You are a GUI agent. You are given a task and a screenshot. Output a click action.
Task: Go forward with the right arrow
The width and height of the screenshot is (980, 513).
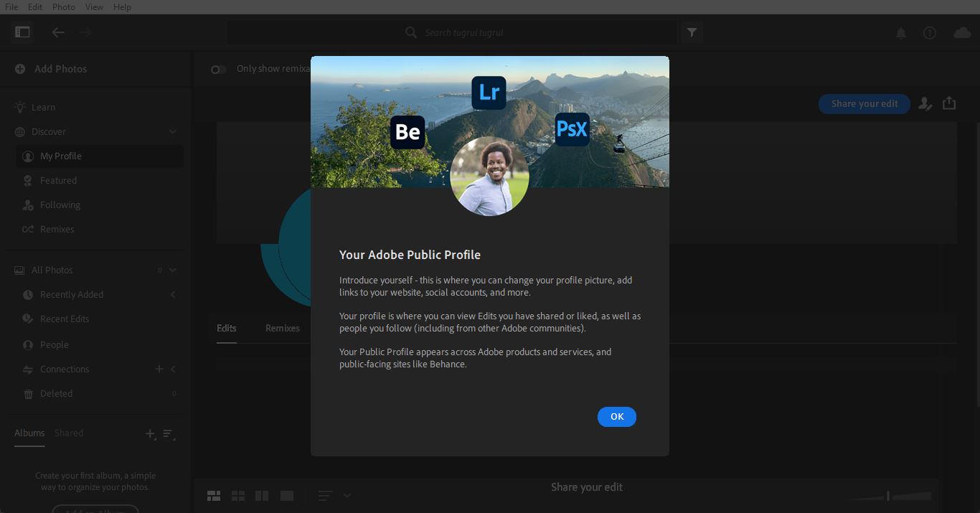(x=85, y=32)
